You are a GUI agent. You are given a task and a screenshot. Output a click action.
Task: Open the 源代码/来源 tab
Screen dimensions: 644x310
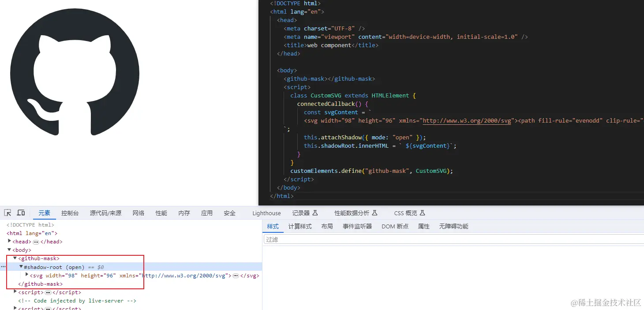[x=105, y=213]
